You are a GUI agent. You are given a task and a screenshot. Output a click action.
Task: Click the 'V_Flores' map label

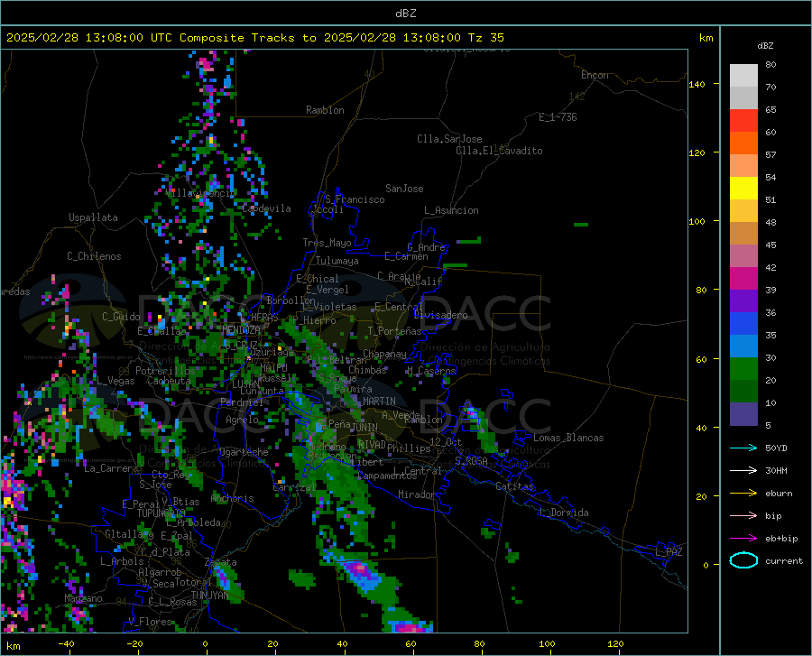point(151,622)
